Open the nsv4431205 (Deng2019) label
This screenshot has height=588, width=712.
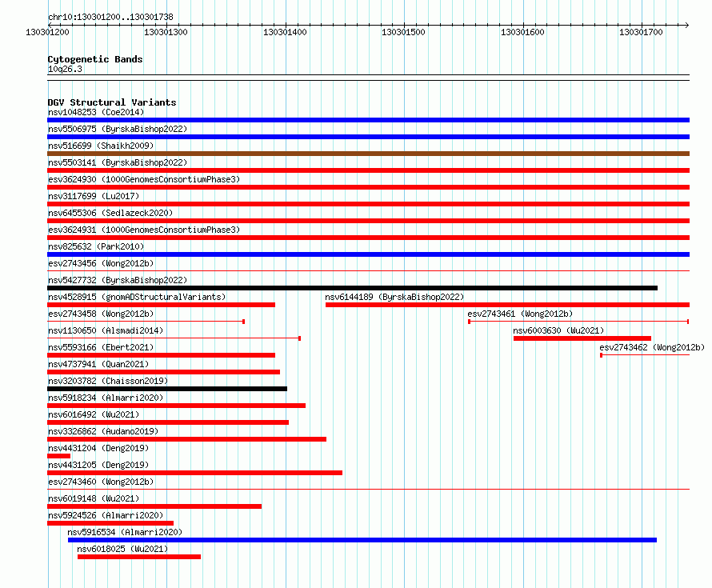pyautogui.click(x=98, y=465)
